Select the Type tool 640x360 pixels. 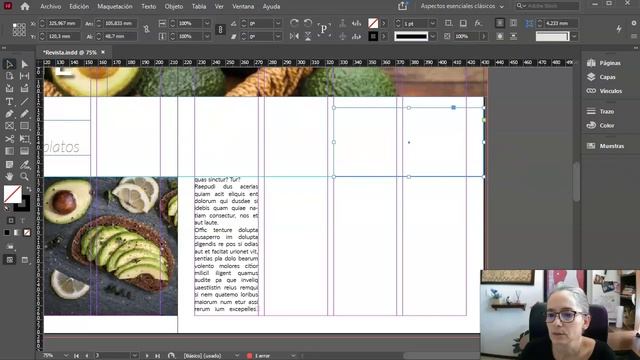tap(9, 102)
